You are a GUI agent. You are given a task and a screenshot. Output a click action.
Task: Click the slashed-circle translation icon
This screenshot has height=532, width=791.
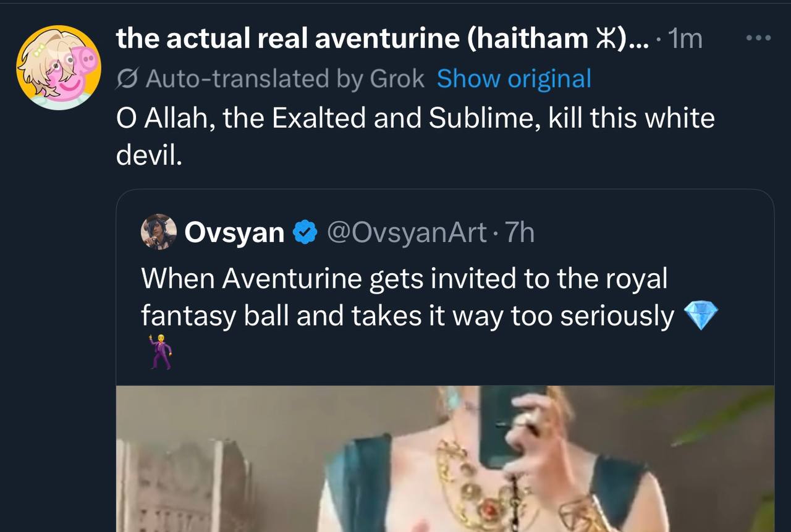click(127, 79)
